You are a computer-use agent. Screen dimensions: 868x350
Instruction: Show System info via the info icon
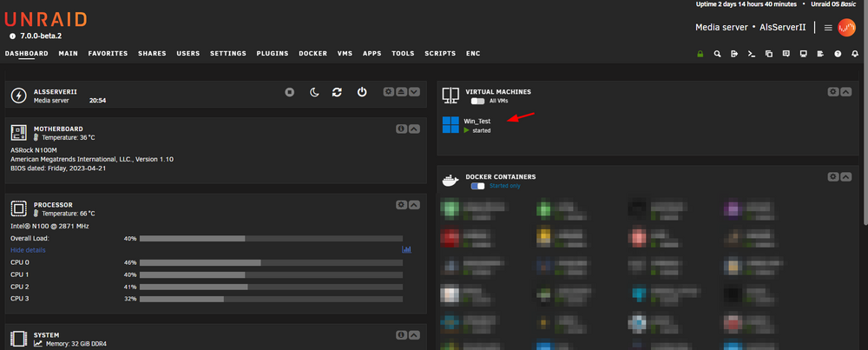point(401,334)
